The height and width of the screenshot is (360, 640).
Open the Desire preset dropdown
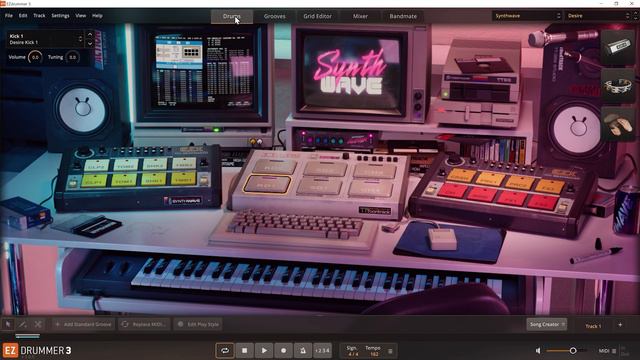point(598,16)
